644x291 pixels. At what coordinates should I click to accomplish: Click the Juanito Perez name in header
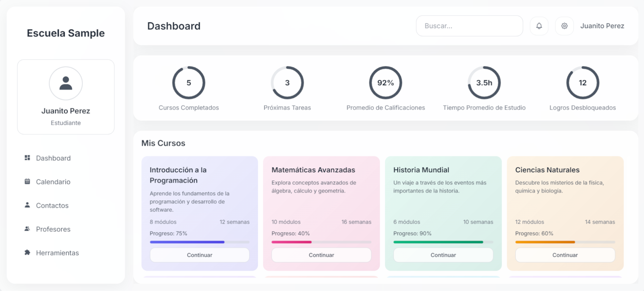pyautogui.click(x=602, y=26)
